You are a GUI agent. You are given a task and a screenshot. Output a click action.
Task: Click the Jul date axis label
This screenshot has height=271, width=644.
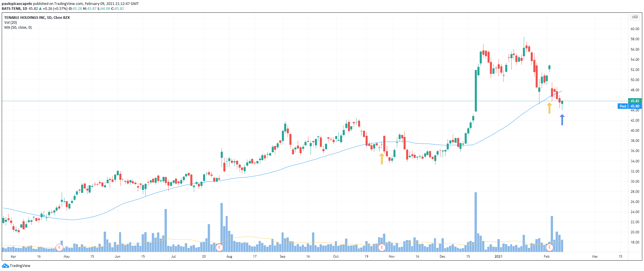click(x=174, y=257)
